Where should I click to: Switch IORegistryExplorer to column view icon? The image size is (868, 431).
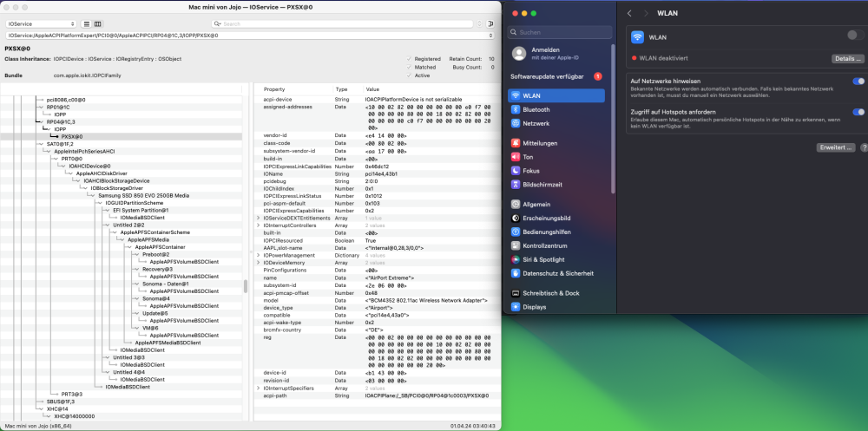(x=98, y=24)
